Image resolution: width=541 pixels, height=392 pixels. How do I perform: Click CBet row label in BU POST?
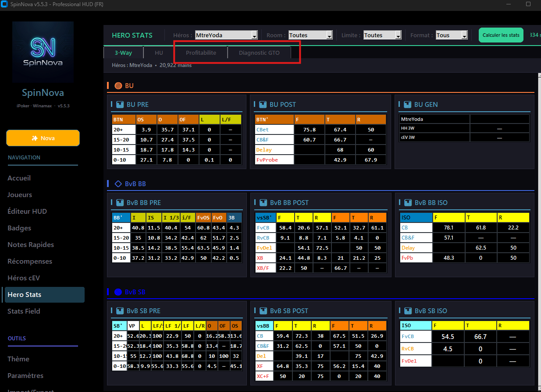[274, 130]
